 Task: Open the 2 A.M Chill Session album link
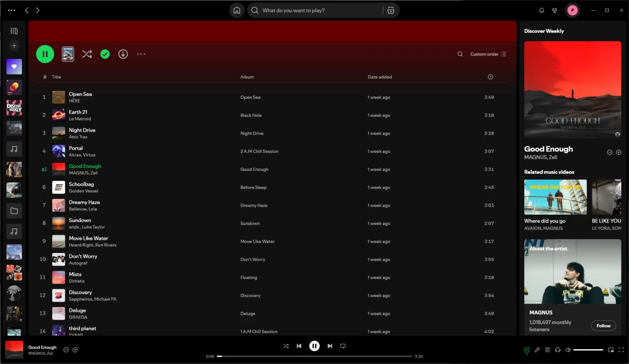pyautogui.click(x=259, y=151)
